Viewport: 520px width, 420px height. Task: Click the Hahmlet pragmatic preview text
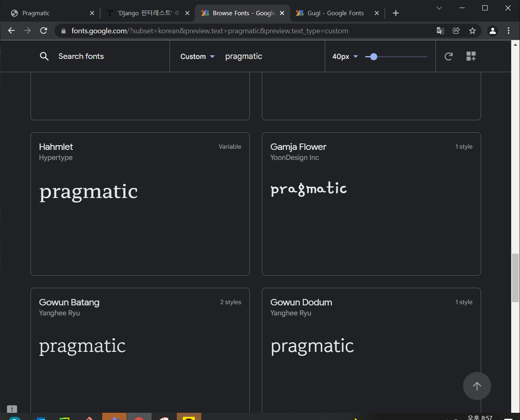(88, 192)
